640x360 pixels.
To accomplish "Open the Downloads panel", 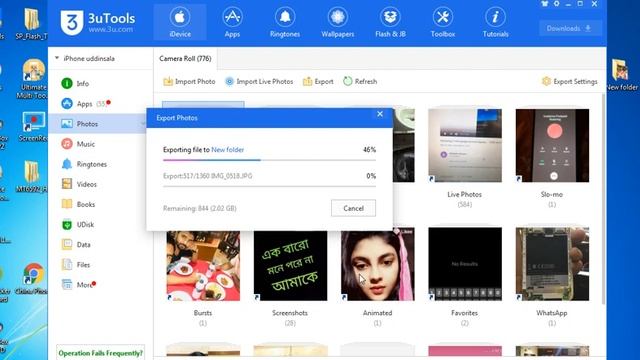I will tap(570, 28).
